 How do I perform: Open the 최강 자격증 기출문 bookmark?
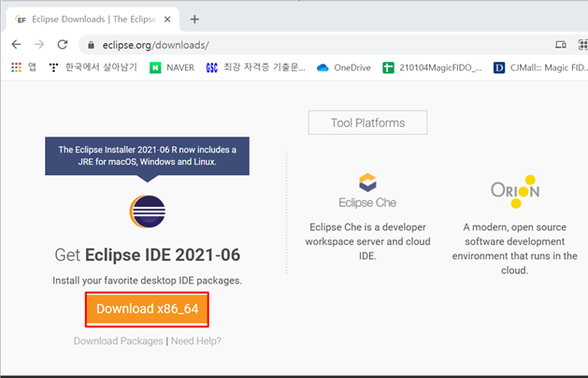(256, 67)
